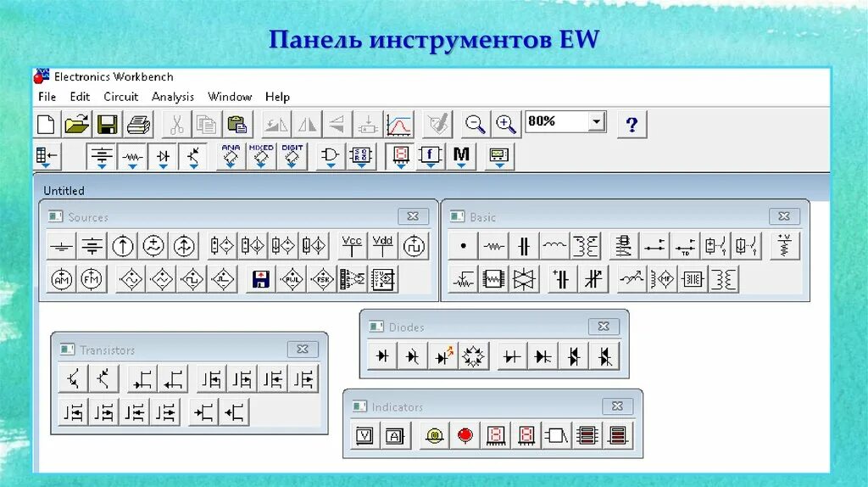Open the Logic Gates parts bin
Image resolution: width=868 pixels, height=487 pixels.
tap(331, 156)
